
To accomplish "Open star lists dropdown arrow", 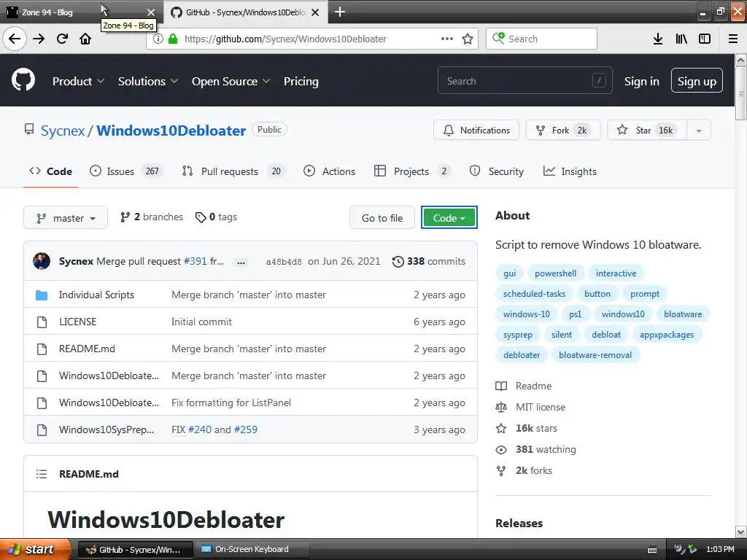I will point(698,131).
